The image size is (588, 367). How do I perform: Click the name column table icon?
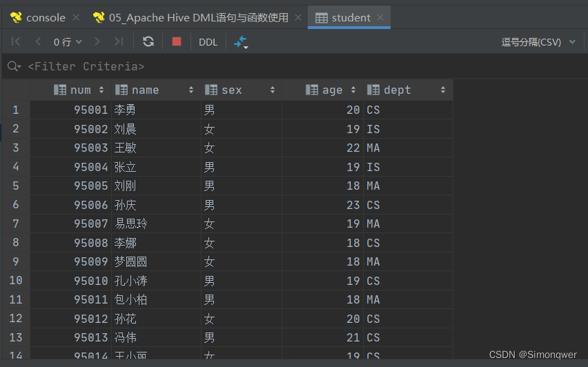point(121,90)
